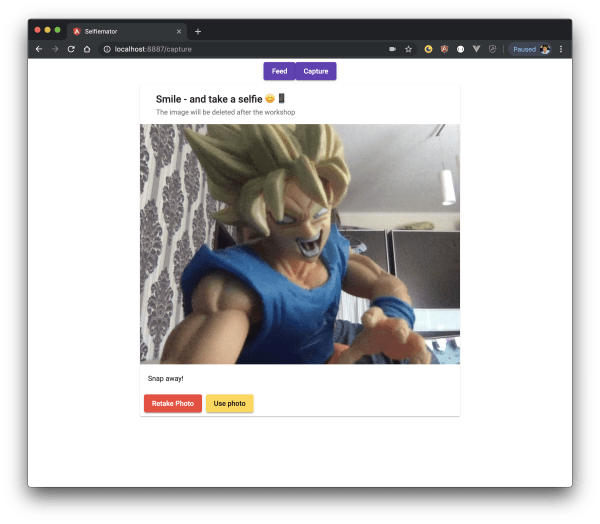The width and height of the screenshot is (600, 524).
Task: Click the captured selfie image
Action: [x=300, y=244]
